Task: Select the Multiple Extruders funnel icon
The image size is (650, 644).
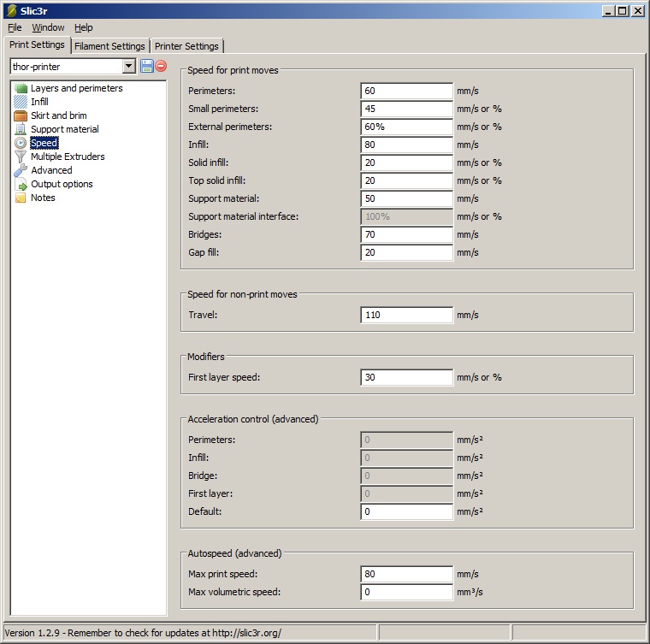Action: [21, 157]
